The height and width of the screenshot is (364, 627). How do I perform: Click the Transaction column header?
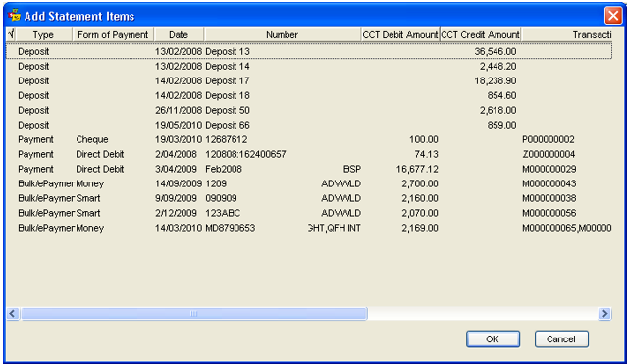[566, 34]
